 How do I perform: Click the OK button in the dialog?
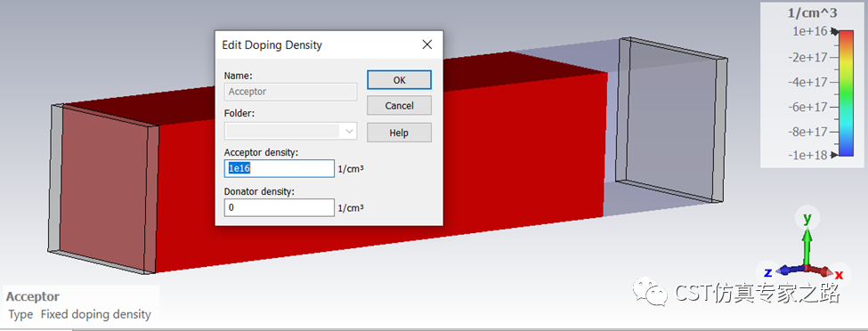point(399,80)
